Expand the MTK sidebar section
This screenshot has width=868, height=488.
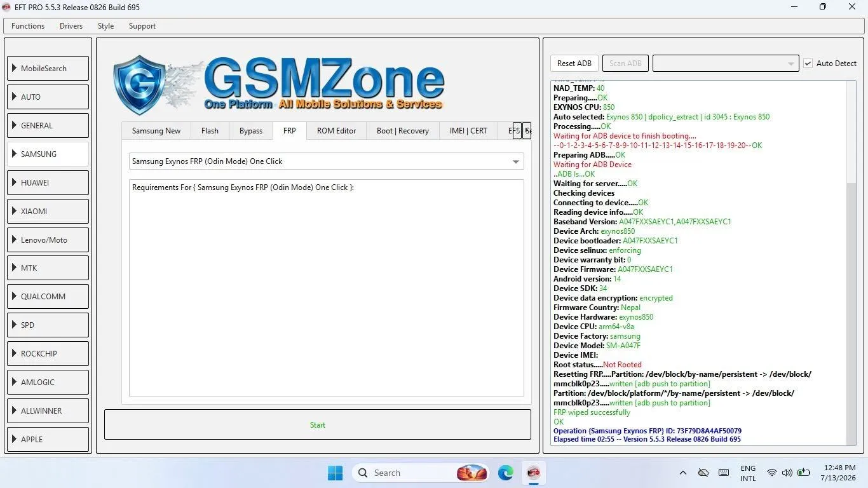(x=48, y=268)
